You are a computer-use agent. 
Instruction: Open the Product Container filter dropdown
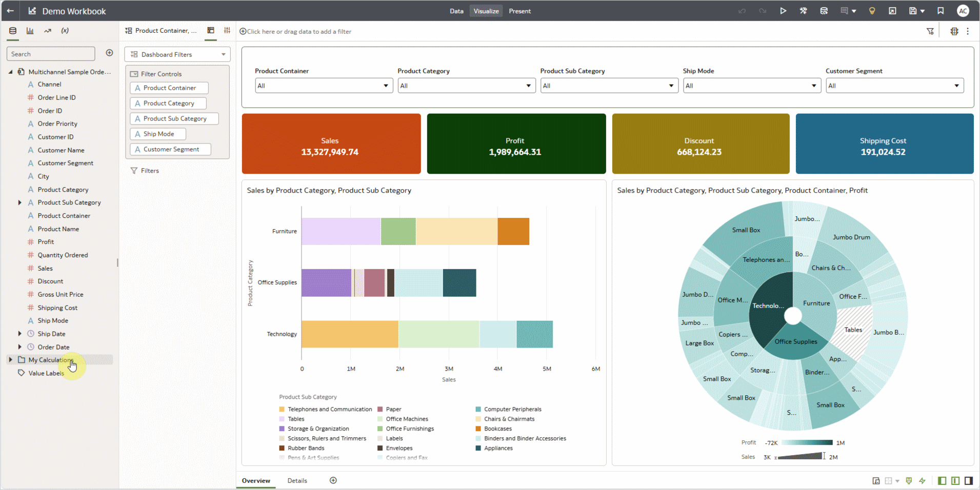[x=324, y=86]
